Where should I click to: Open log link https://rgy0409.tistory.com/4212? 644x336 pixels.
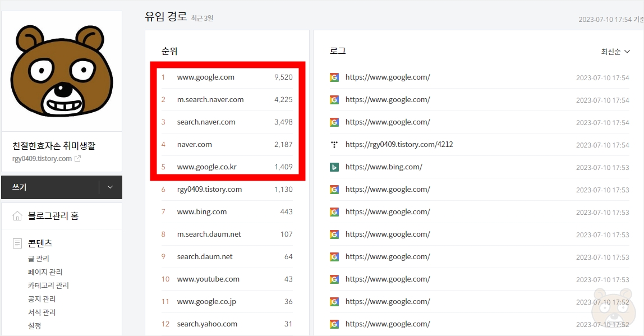399,145
